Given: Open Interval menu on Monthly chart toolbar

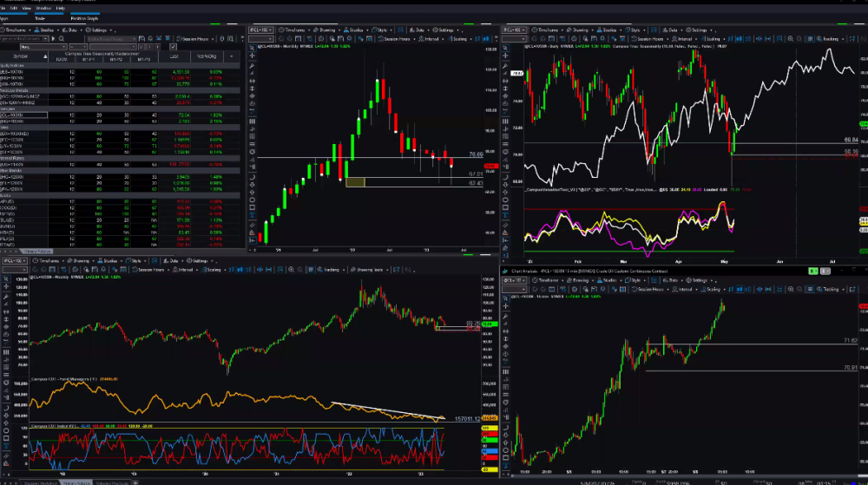Looking at the screenshot, I should click(431, 39).
